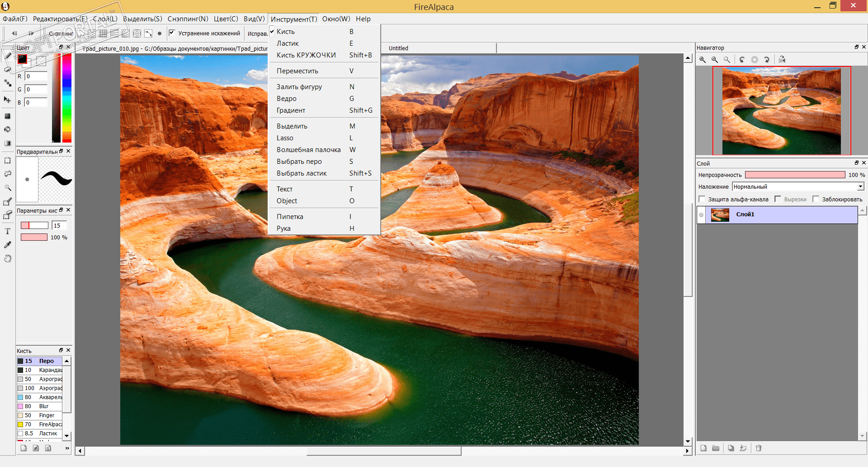The image size is (868, 467).
Task: Add a new brush in Brush panel
Action: pyautogui.click(x=24, y=448)
